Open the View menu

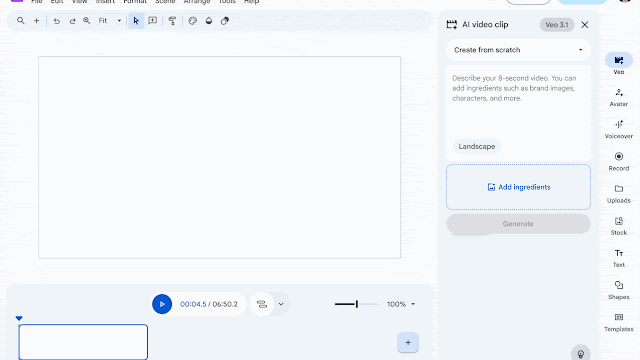[x=80, y=2]
